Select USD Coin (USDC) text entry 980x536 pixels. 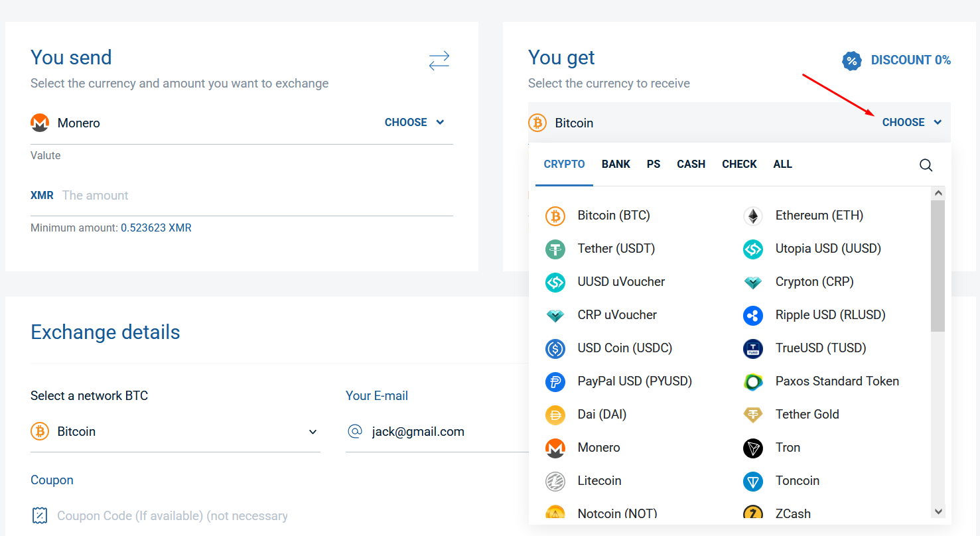(x=625, y=348)
